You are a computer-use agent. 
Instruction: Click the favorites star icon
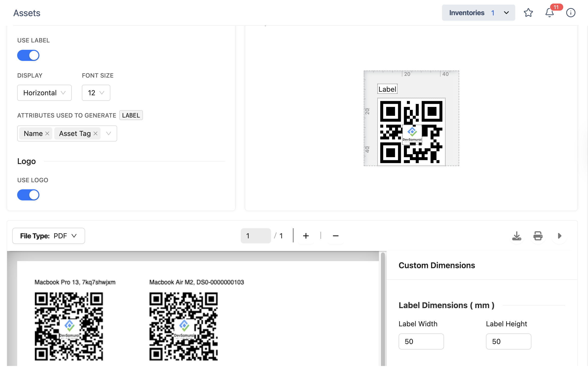(528, 13)
